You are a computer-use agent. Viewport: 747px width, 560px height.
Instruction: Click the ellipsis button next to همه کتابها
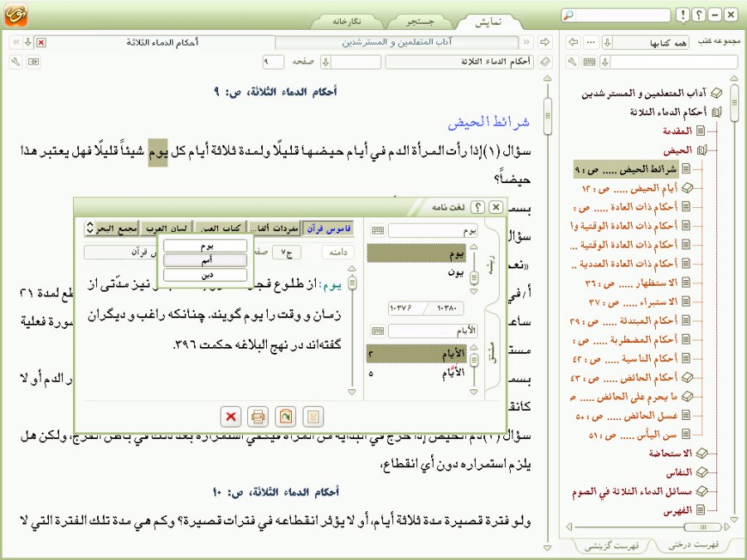(x=591, y=42)
